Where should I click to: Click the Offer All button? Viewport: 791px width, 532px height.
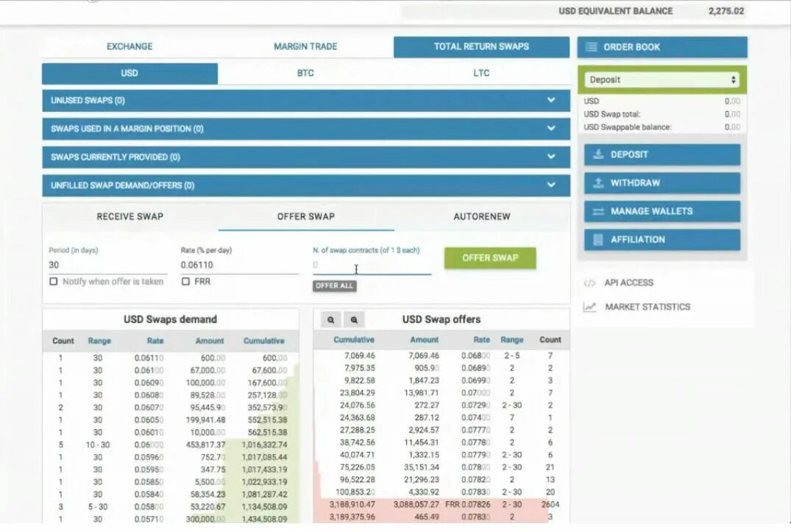(x=334, y=285)
